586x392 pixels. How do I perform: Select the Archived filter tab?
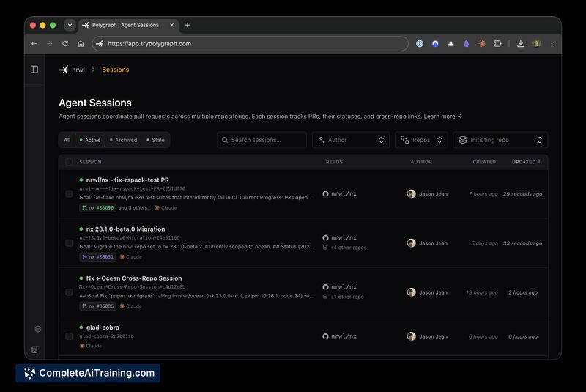coord(123,140)
